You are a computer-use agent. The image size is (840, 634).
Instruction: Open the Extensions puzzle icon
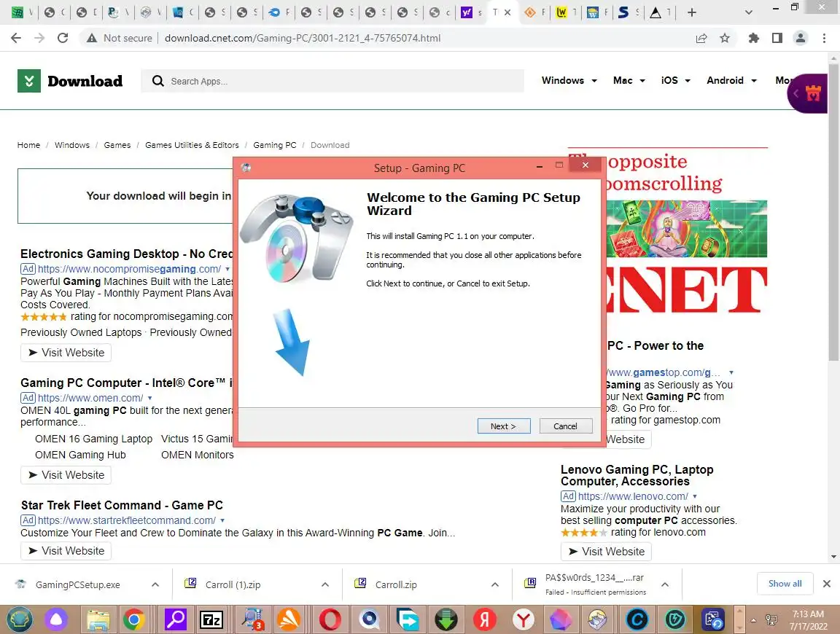tap(754, 38)
